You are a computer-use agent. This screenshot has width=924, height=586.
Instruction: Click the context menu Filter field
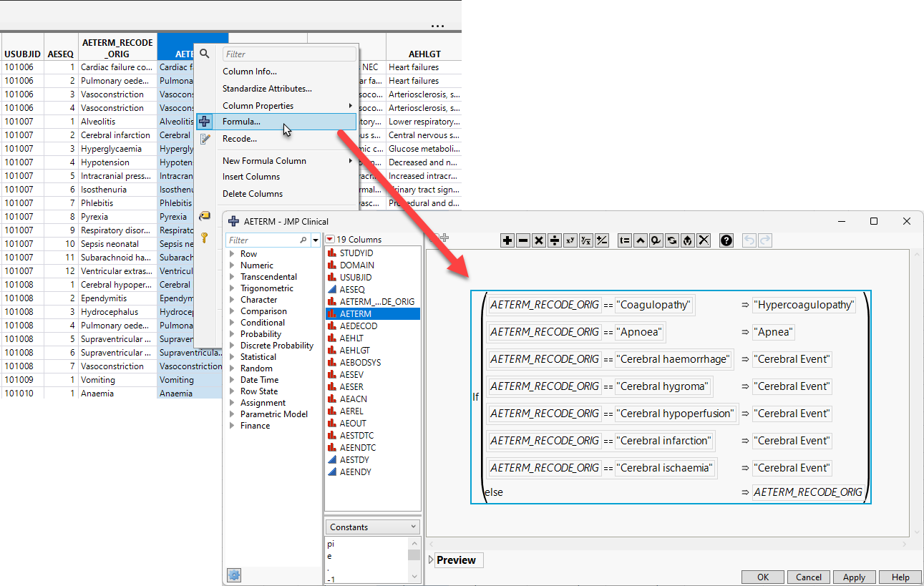[x=289, y=54]
